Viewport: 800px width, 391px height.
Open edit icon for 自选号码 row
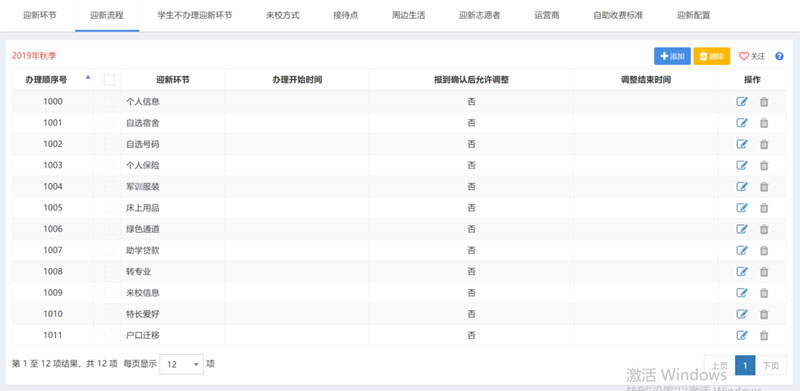click(x=742, y=144)
